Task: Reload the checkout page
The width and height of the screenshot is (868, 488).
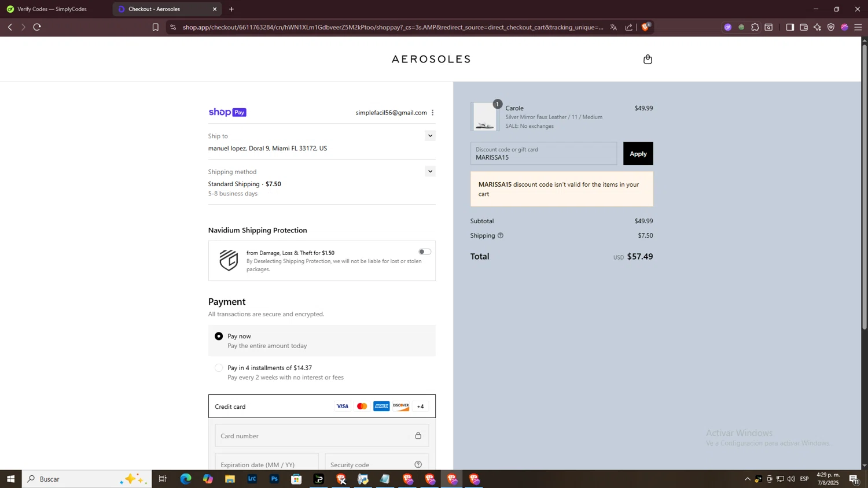Action: click(37, 27)
